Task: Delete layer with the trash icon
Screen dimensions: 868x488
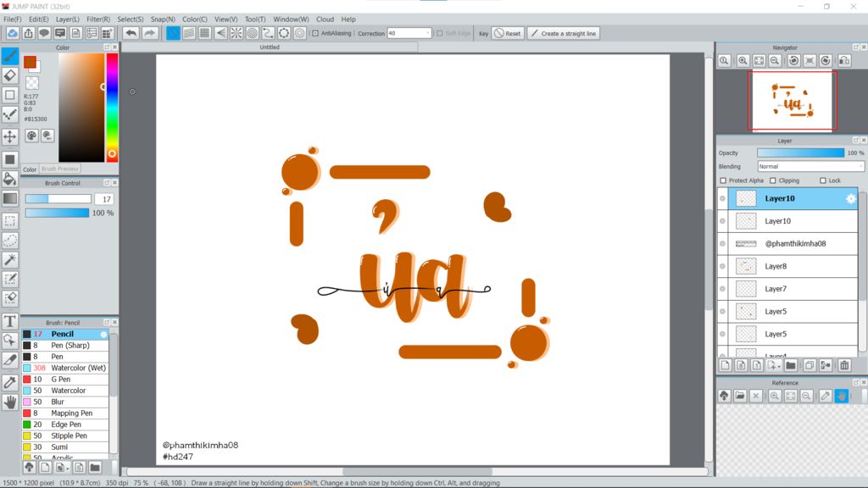Action: tap(844, 365)
